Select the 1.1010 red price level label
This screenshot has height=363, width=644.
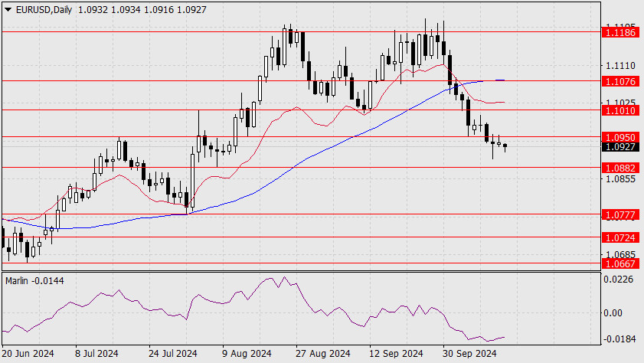pyautogui.click(x=620, y=110)
